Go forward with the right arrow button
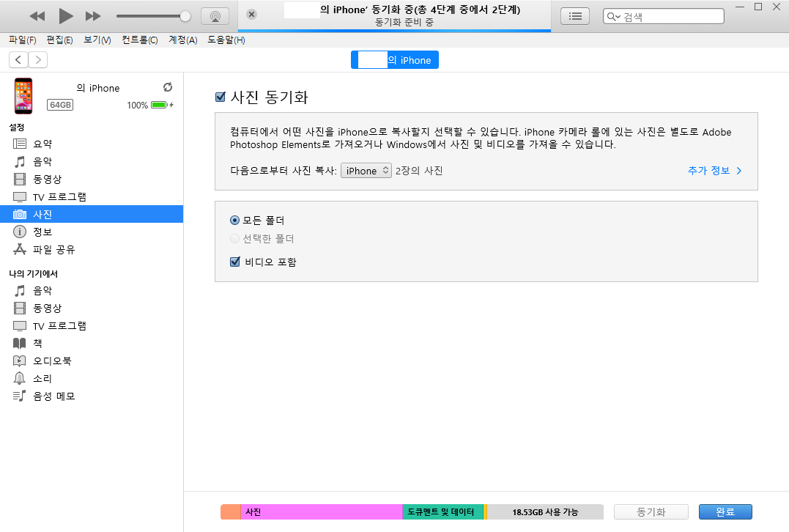The height and width of the screenshot is (532, 789). click(38, 60)
